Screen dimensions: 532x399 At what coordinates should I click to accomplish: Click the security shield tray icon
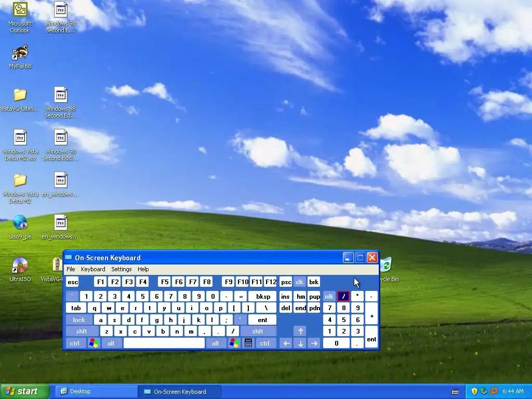coord(474,392)
